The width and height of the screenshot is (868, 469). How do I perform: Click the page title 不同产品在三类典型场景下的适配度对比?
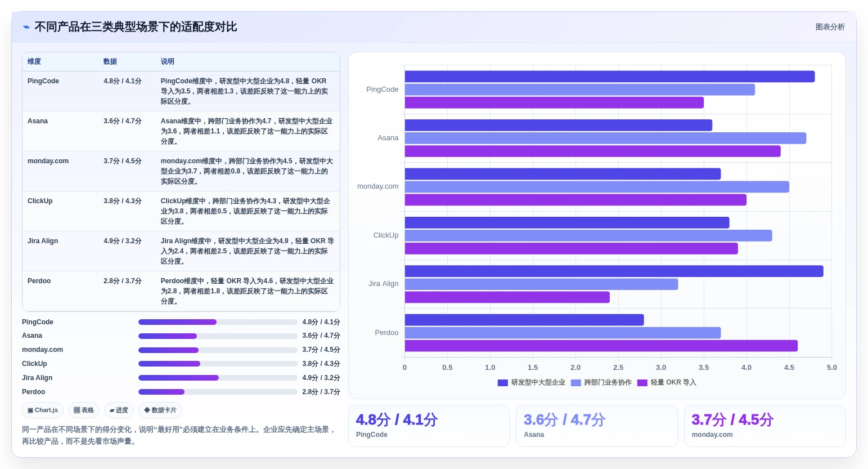coord(136,27)
